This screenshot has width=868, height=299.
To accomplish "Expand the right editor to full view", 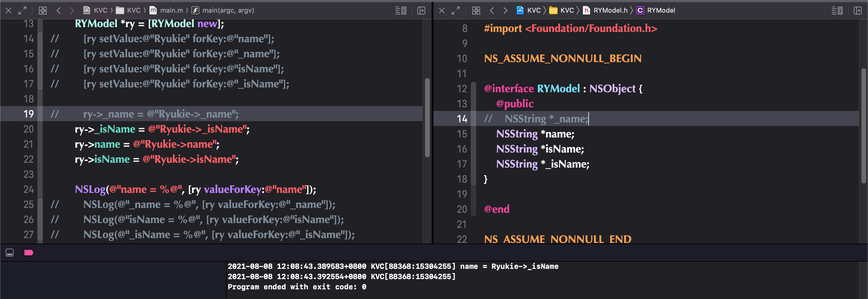I will (x=456, y=11).
